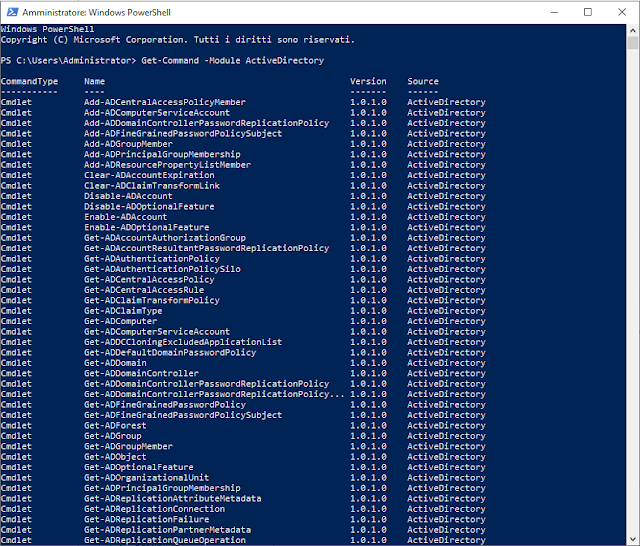The width and height of the screenshot is (640, 546).
Task: Click the typed command 'Get-Command -Module ActiveDirectory'
Action: click(x=233, y=61)
